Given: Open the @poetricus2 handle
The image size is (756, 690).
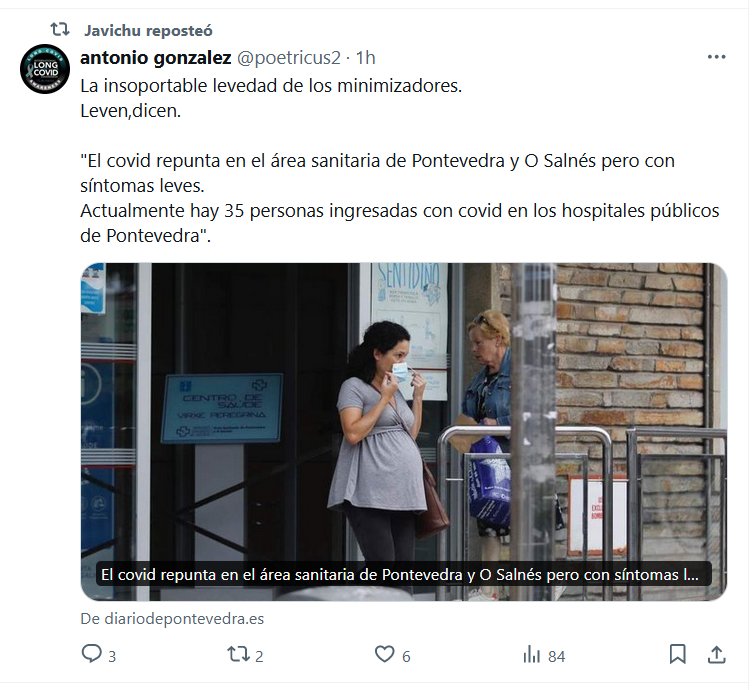Looking at the screenshot, I should point(288,57).
